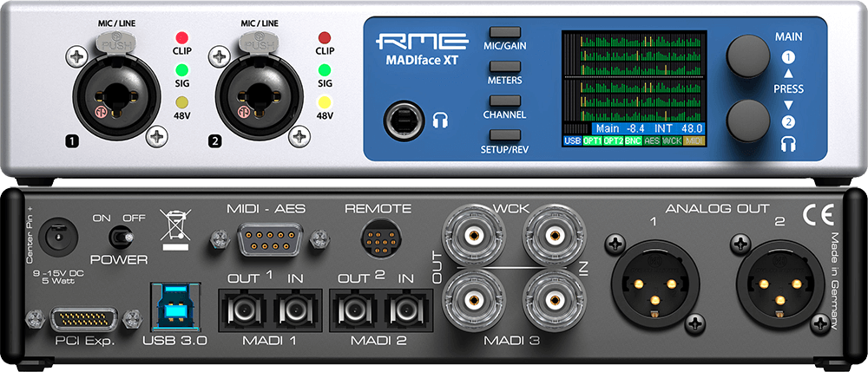The height and width of the screenshot is (372, 868).
Task: Click the OPT1 status indicator on the display
Action: click(593, 140)
